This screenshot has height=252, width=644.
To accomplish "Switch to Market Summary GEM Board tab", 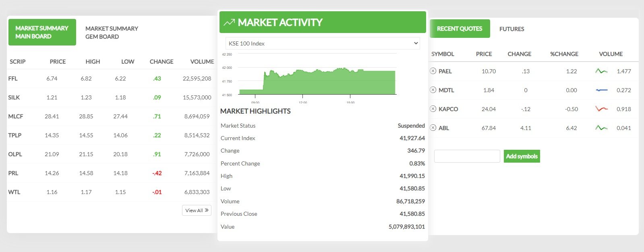I will tap(112, 33).
